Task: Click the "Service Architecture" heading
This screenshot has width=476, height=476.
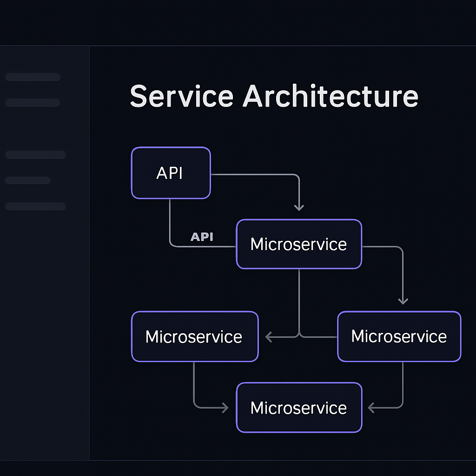Action: click(x=274, y=96)
